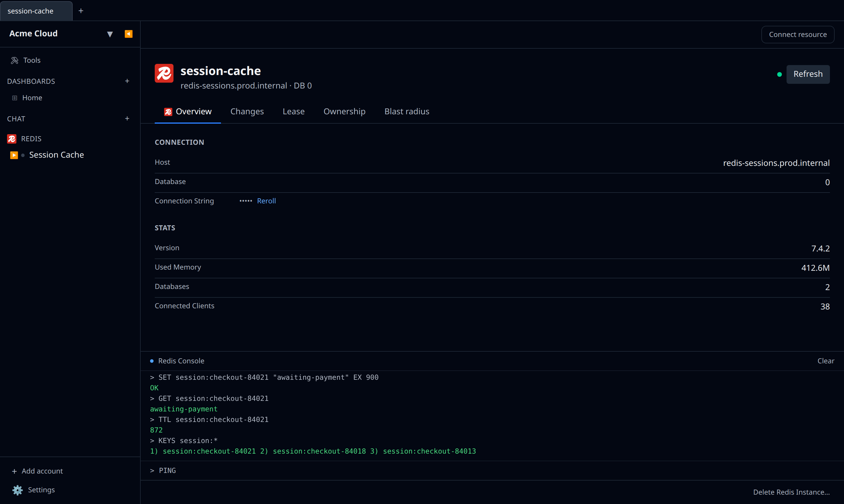Click the green status indicator dot
Screen dimensions: 844x504
779,74
